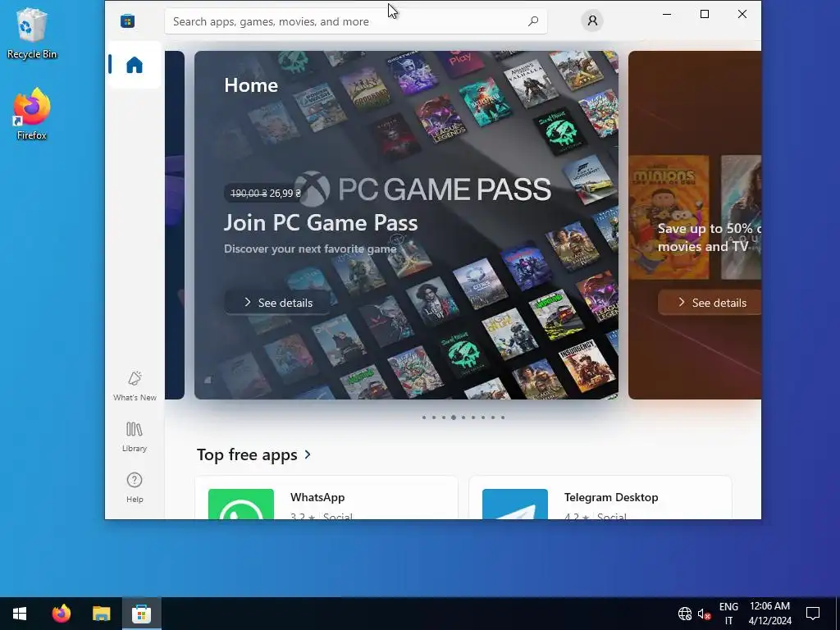Minimize the Microsoft Store window
Viewport: 840px width, 630px height.
click(x=667, y=14)
